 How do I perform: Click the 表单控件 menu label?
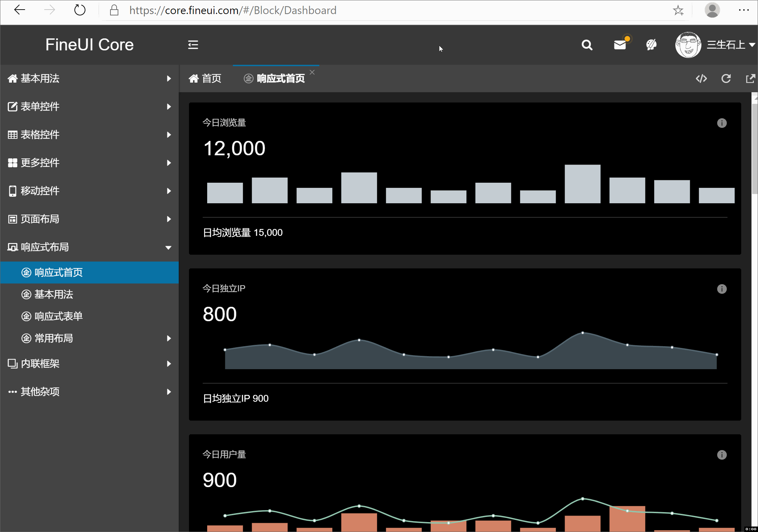40,107
